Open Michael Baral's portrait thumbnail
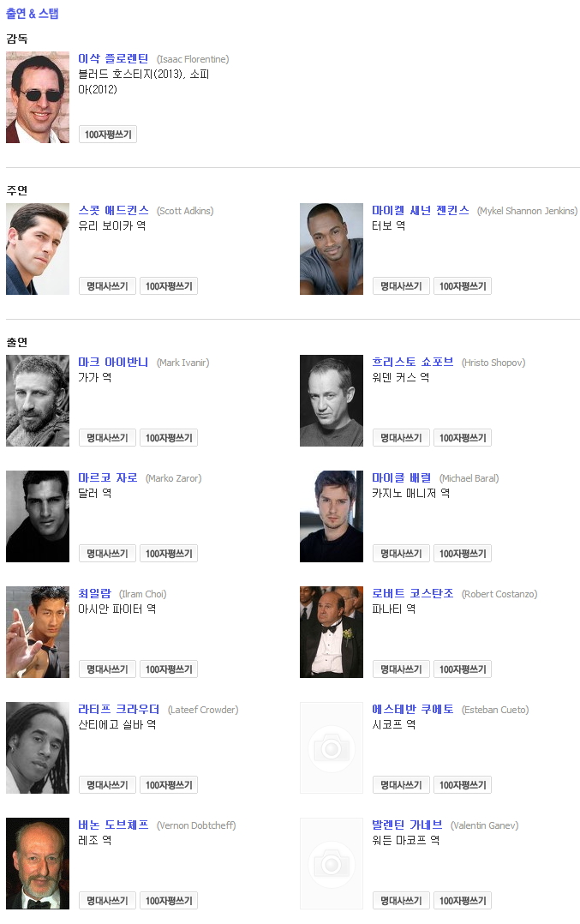This screenshot has height=924, width=580. tap(332, 516)
